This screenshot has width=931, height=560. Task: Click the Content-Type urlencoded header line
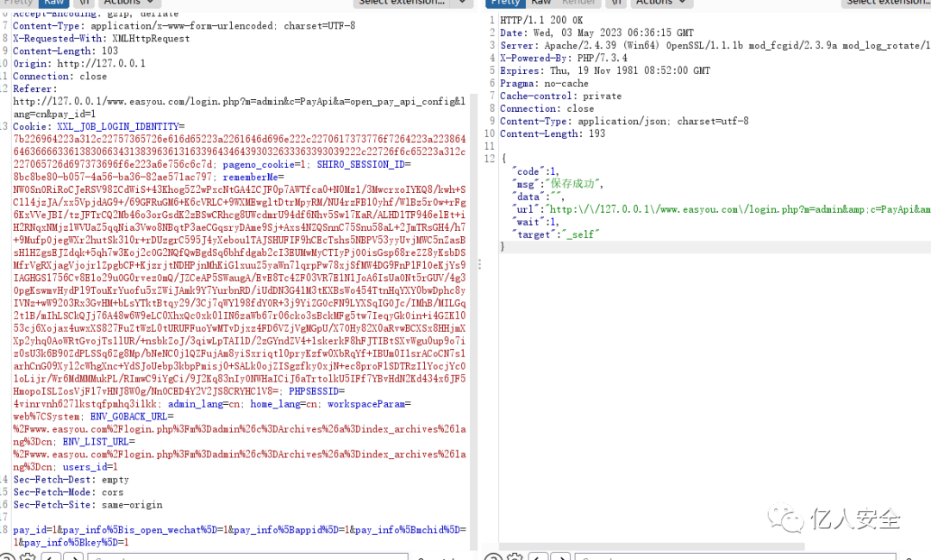click(x=184, y=26)
